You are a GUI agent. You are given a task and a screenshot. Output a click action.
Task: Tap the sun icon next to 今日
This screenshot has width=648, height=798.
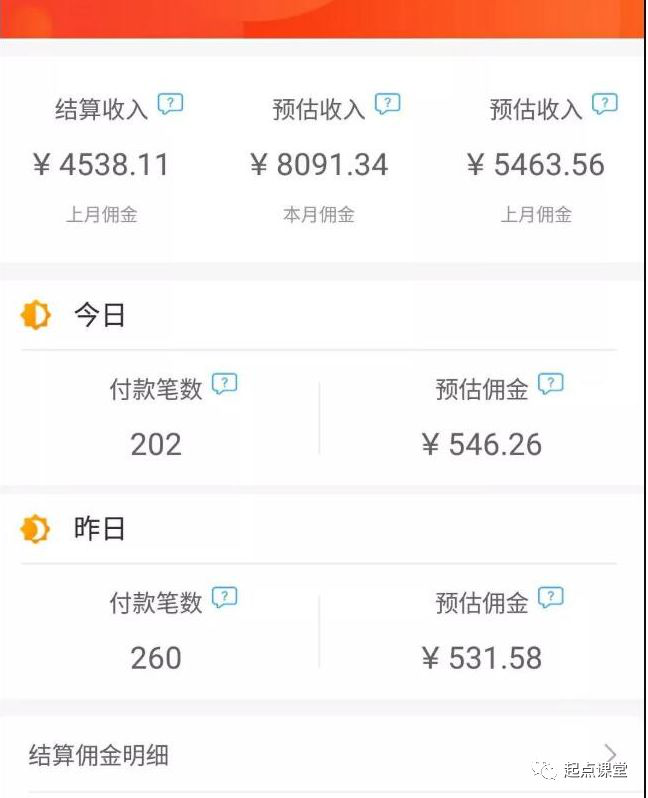point(36,315)
